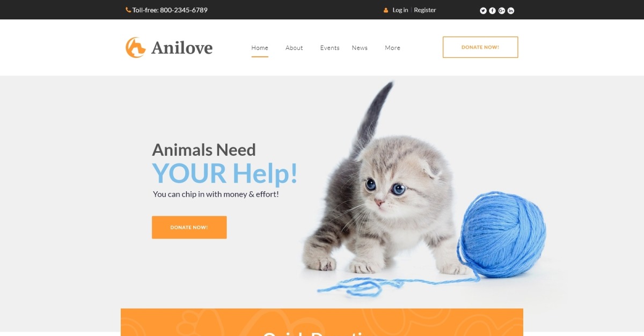The image size is (644, 336).
Task: Click the toll-free phone number
Action: click(184, 10)
